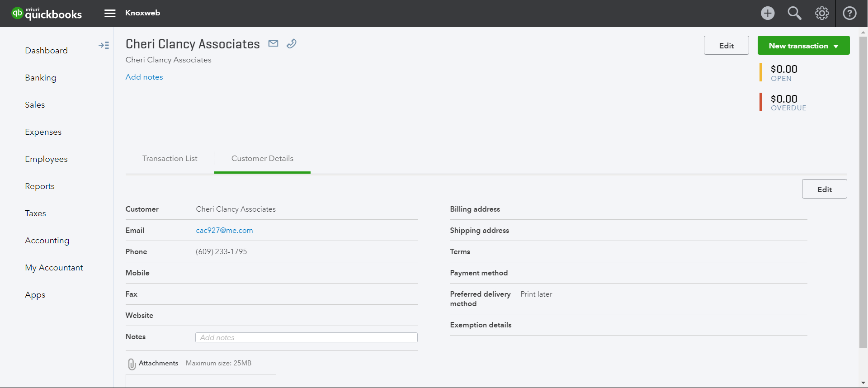Click the Edit button near the customer header
This screenshot has width=868, height=388.
(726, 46)
